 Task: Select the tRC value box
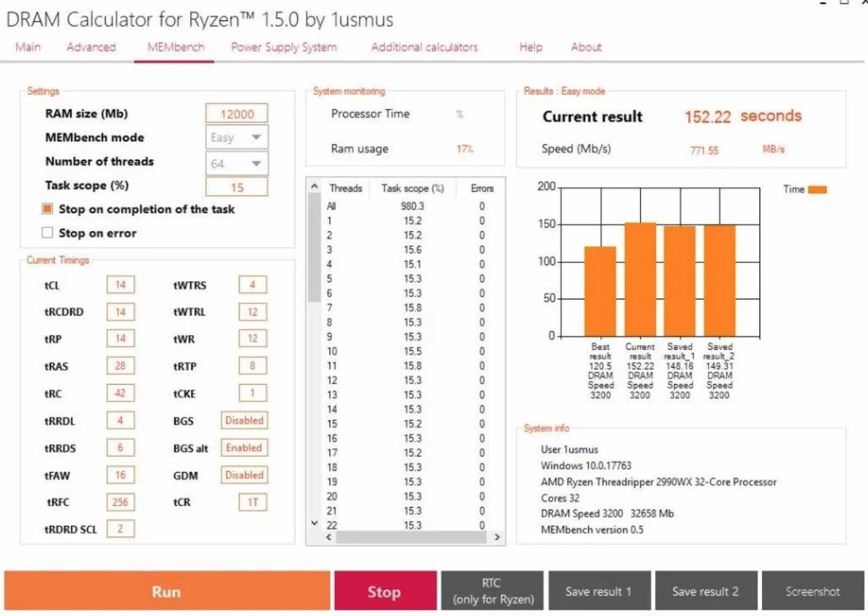120,393
